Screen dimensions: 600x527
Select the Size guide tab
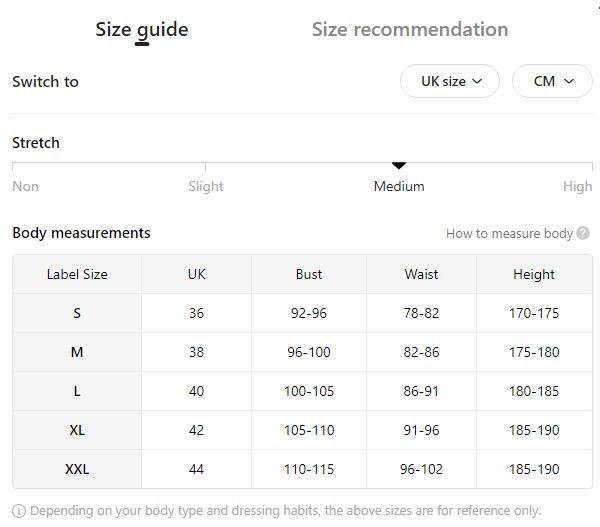tap(141, 29)
